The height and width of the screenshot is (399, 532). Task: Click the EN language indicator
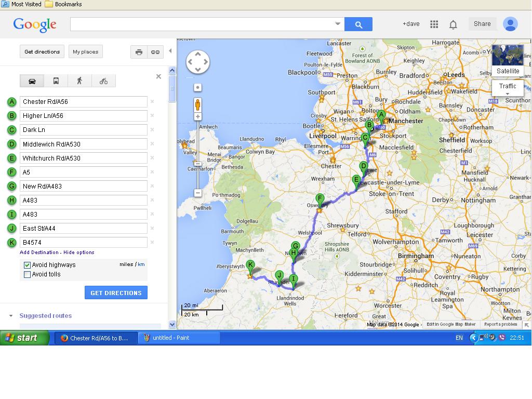tap(459, 338)
